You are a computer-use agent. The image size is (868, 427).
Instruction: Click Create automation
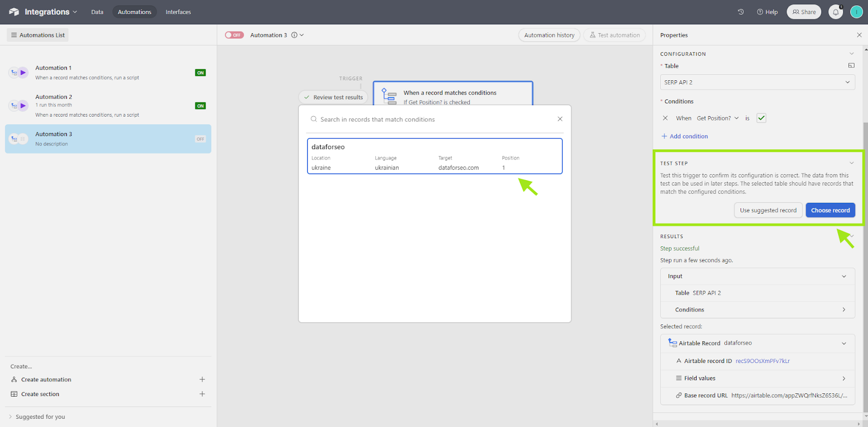click(46, 379)
